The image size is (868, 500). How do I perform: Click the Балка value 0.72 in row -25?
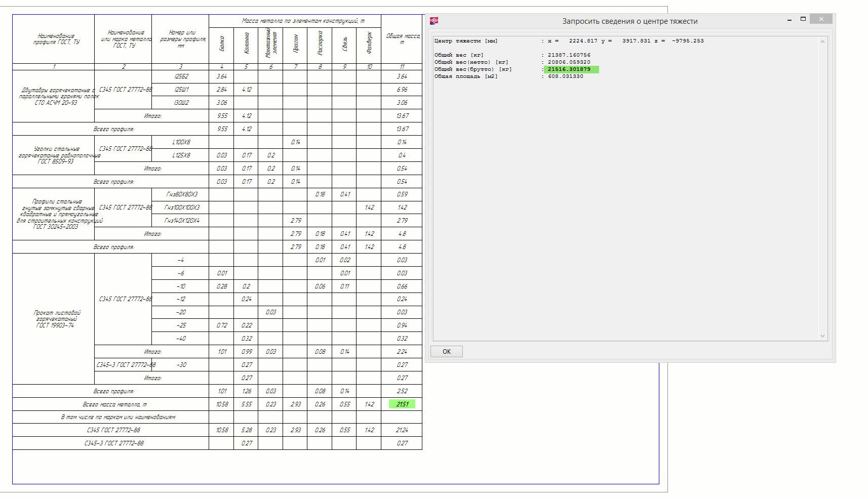tap(221, 325)
